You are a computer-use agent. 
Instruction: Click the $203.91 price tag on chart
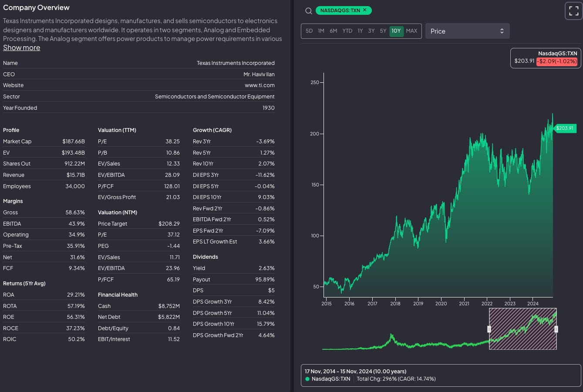[x=565, y=128]
